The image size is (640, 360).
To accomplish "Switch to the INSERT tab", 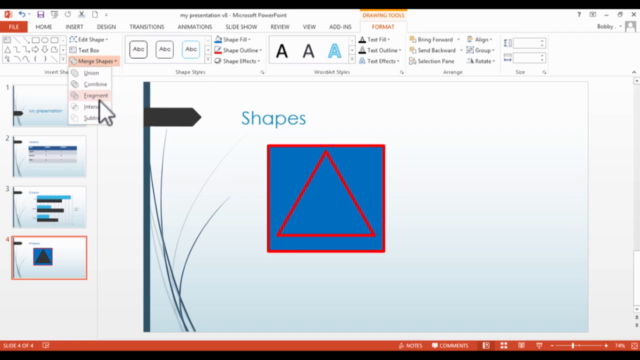I will (74, 27).
